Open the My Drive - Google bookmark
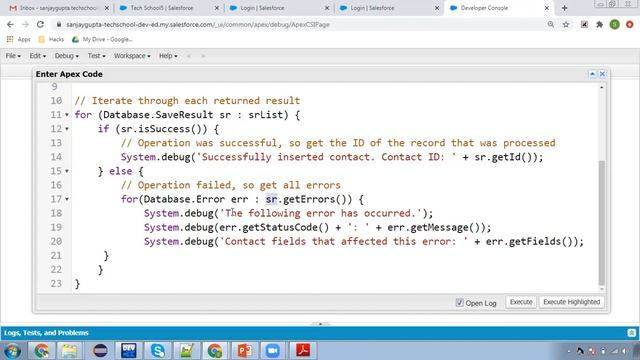Image resolution: width=640 pixels, height=360 pixels. (102, 40)
